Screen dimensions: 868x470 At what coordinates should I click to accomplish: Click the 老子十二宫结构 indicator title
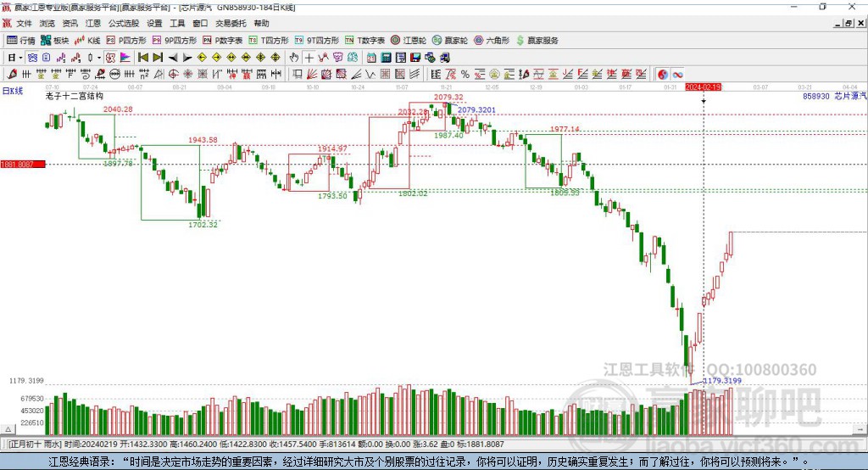pos(75,96)
